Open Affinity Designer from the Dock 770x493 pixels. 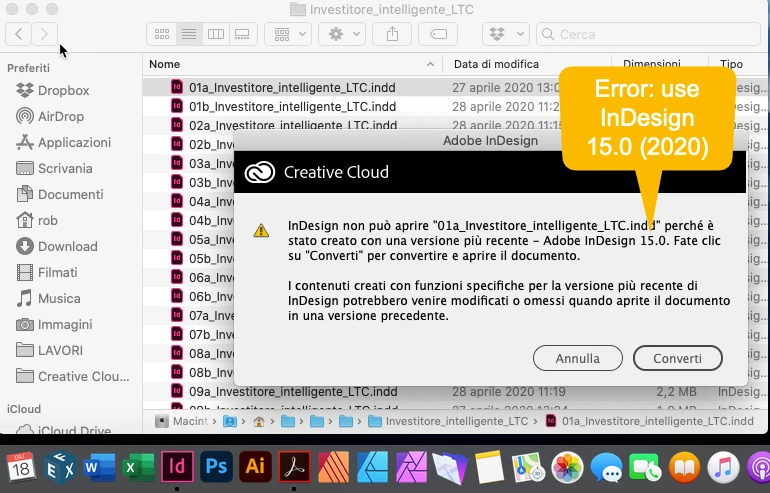click(x=372, y=466)
